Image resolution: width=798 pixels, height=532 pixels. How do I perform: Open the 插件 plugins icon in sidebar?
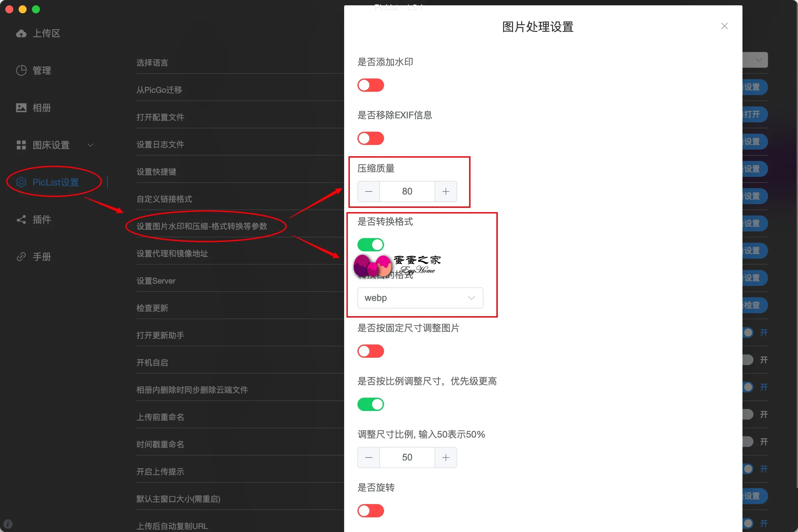coord(21,219)
